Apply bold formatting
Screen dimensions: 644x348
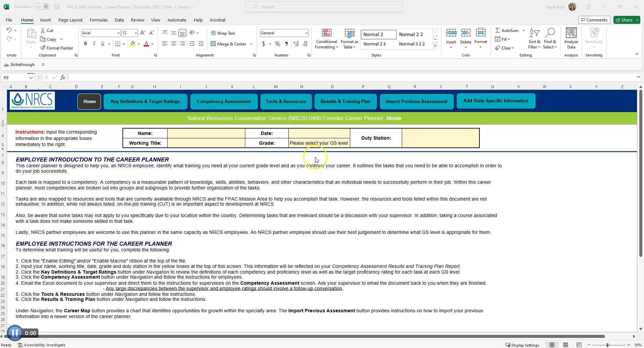click(85, 43)
